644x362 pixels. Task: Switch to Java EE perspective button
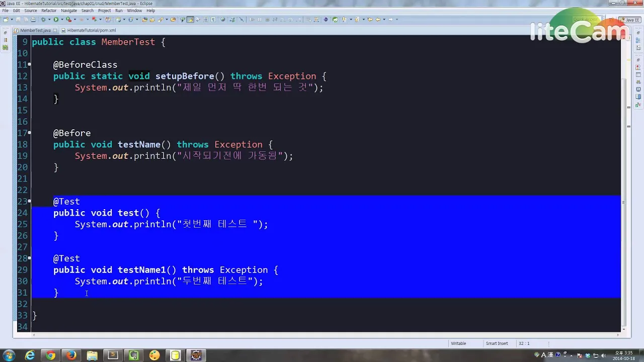coord(629,20)
